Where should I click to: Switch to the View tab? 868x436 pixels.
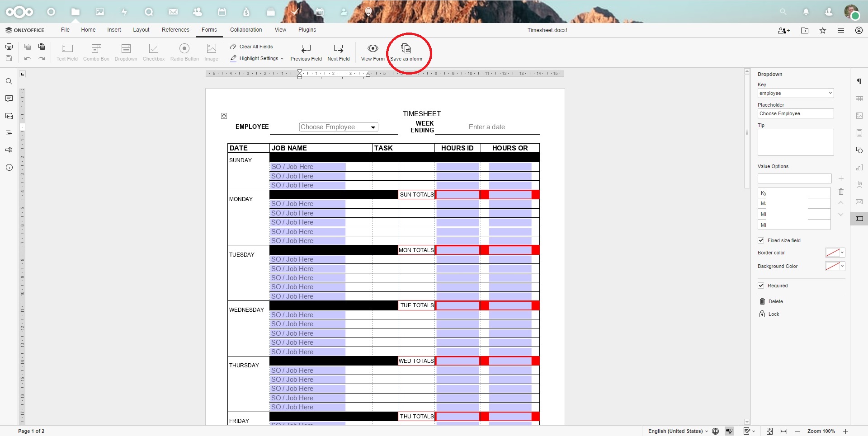tap(280, 30)
